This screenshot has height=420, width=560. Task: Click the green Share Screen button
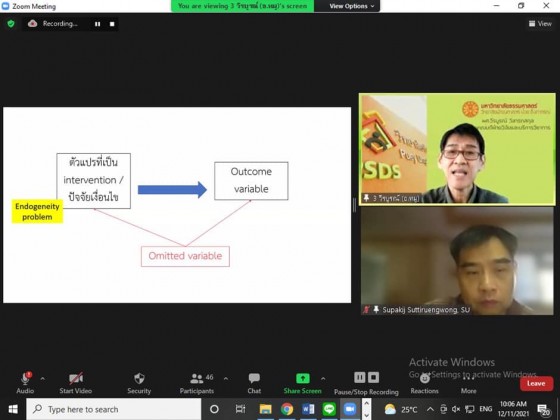pos(302,382)
